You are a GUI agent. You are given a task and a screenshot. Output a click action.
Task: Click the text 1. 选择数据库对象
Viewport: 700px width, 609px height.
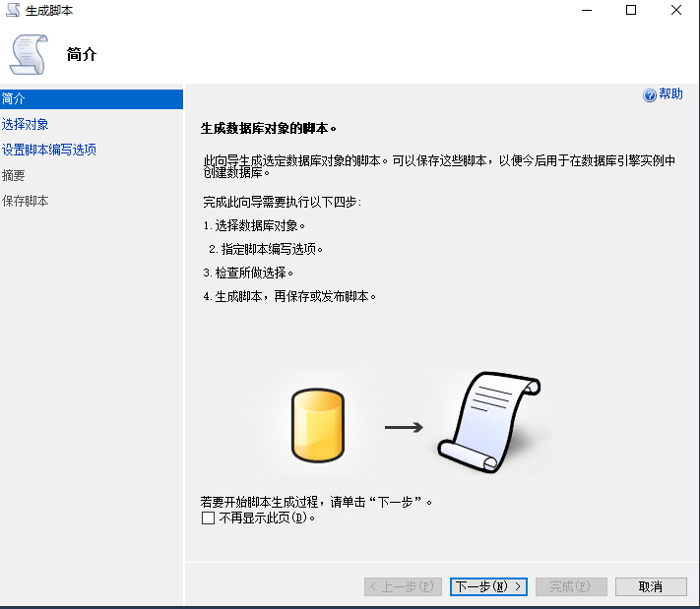[254, 225]
